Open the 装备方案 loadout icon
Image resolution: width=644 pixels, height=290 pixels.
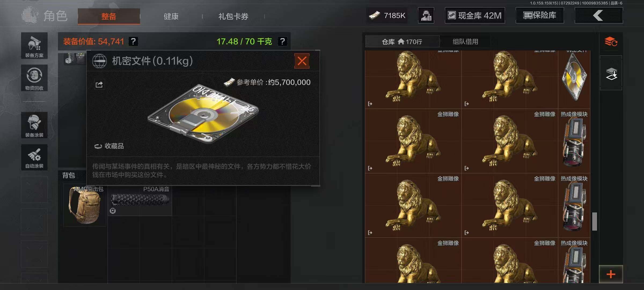point(34,46)
